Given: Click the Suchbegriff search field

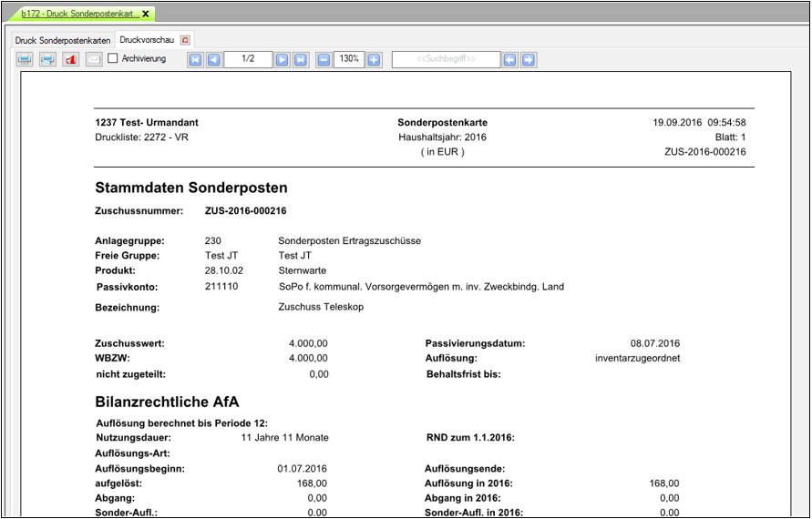Looking at the screenshot, I should click(446, 59).
